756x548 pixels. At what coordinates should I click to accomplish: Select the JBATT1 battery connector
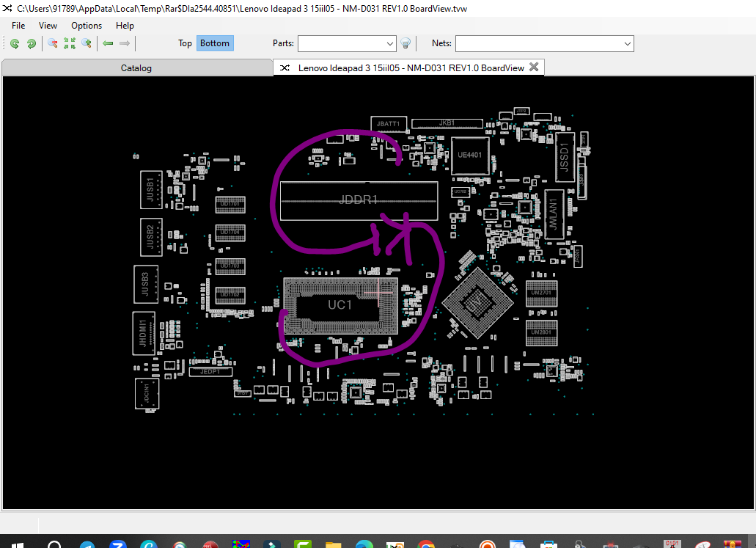(x=389, y=123)
